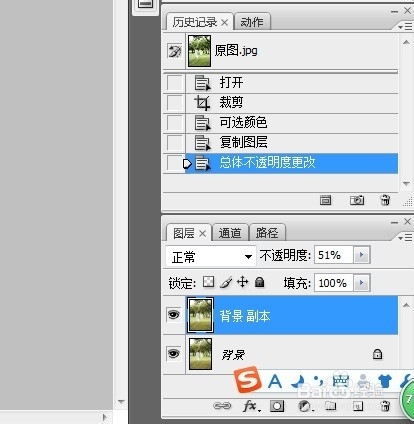Screen dimensions: 414x424
Task: Hide the 背景 副本 layer
Action: pyautogui.click(x=174, y=315)
